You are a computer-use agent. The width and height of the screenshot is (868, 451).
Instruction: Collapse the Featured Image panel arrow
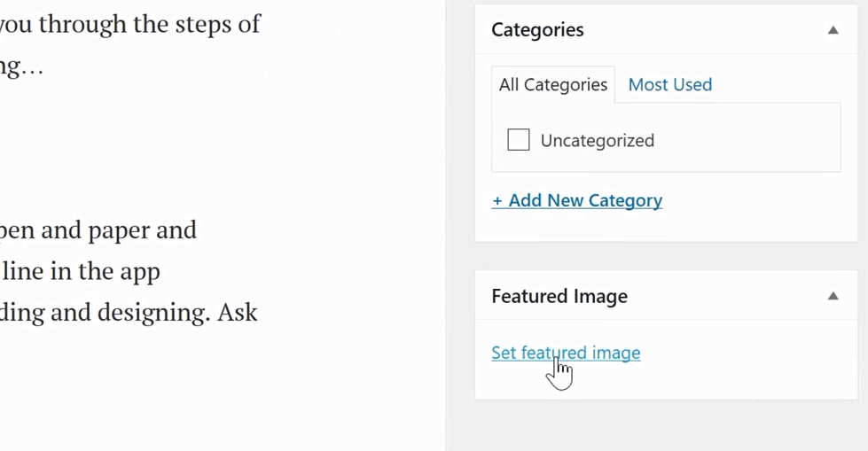(x=833, y=296)
